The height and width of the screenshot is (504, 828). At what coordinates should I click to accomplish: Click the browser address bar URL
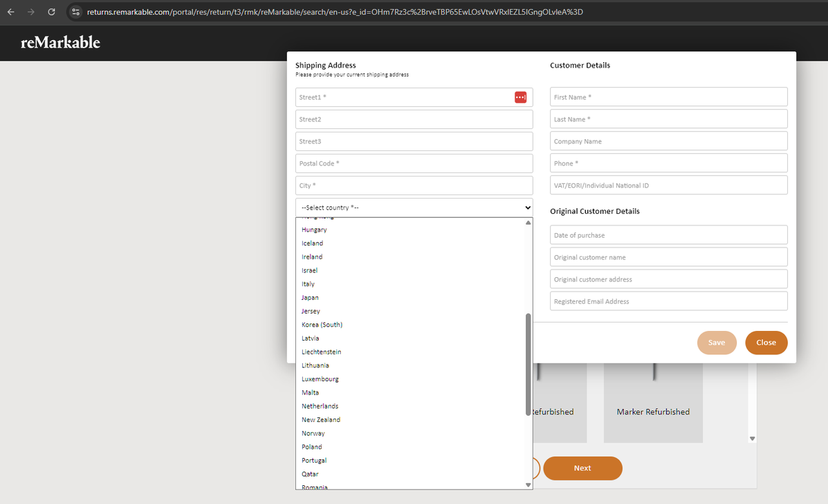[335, 12]
